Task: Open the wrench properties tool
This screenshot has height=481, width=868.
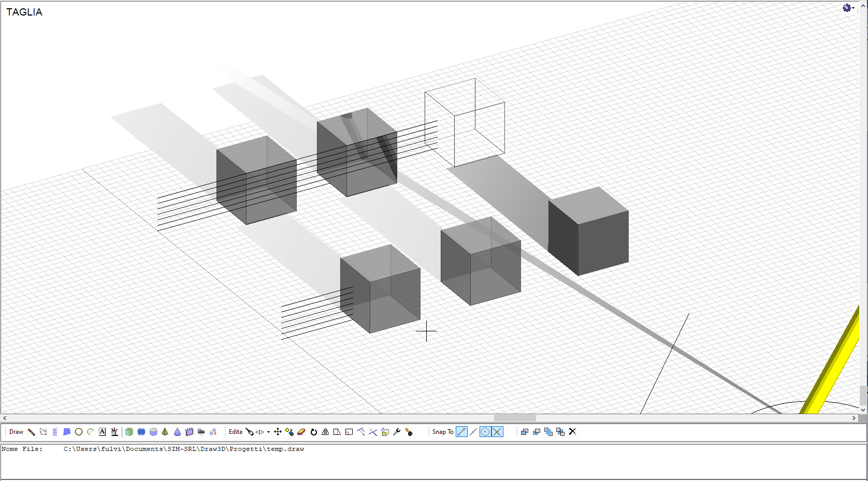Action: [397, 432]
